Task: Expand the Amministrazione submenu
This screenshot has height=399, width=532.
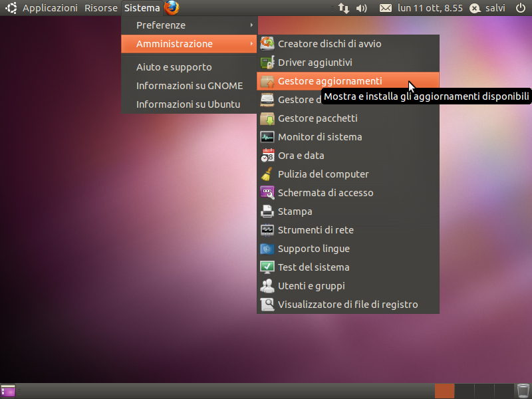Action: (189, 44)
